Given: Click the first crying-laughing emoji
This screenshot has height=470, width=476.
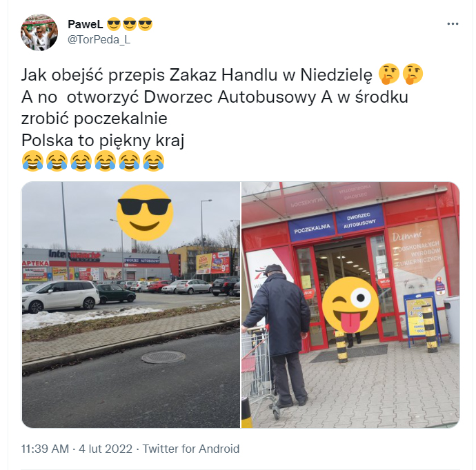Looking at the screenshot, I should (33, 161).
